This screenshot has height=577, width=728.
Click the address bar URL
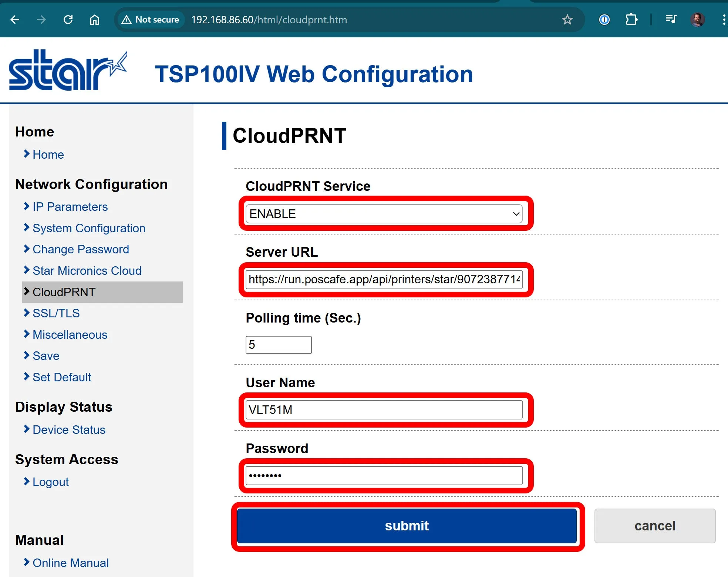pos(269,20)
